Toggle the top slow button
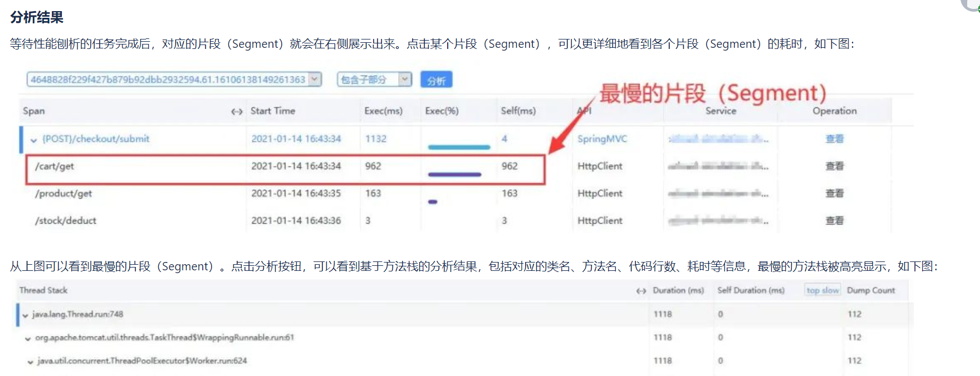 (x=822, y=290)
